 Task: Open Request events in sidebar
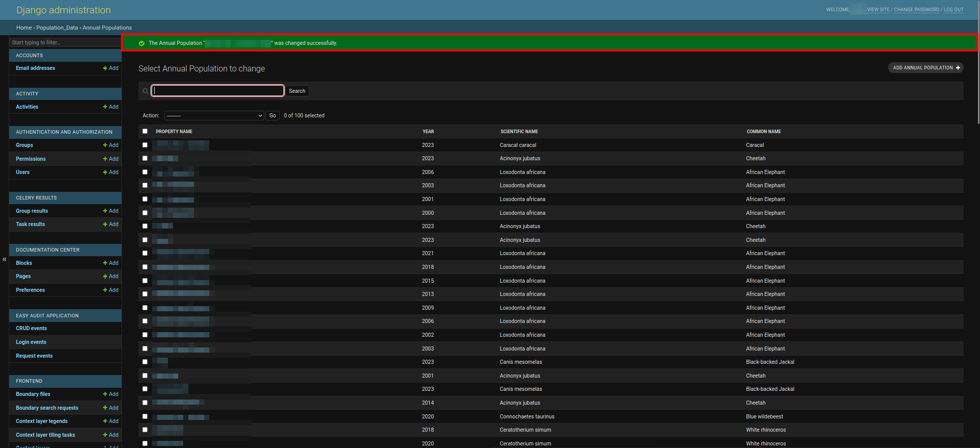click(x=34, y=356)
